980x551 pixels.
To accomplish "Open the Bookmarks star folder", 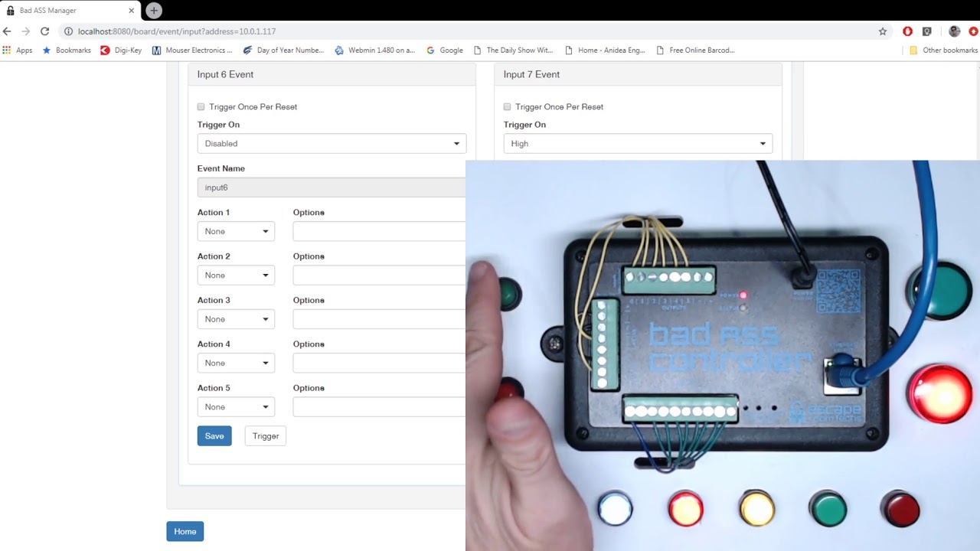I will [x=67, y=51].
